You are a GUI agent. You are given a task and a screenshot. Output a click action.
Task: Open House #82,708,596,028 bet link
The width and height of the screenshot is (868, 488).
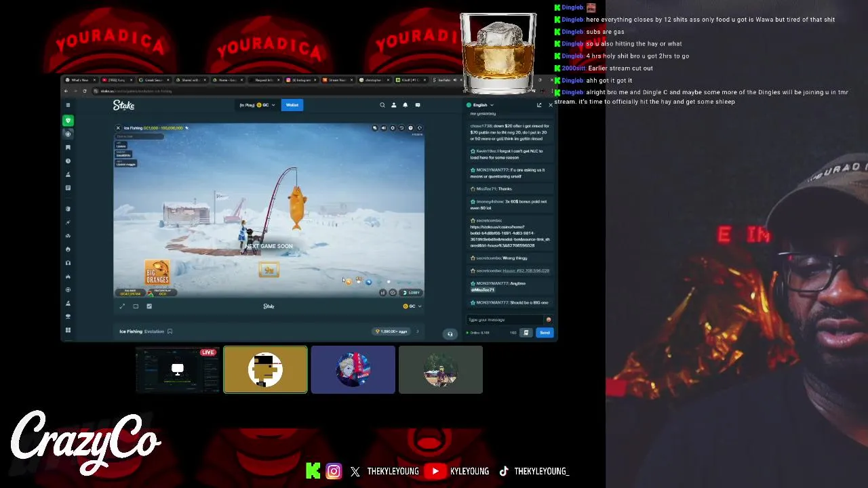pos(526,270)
